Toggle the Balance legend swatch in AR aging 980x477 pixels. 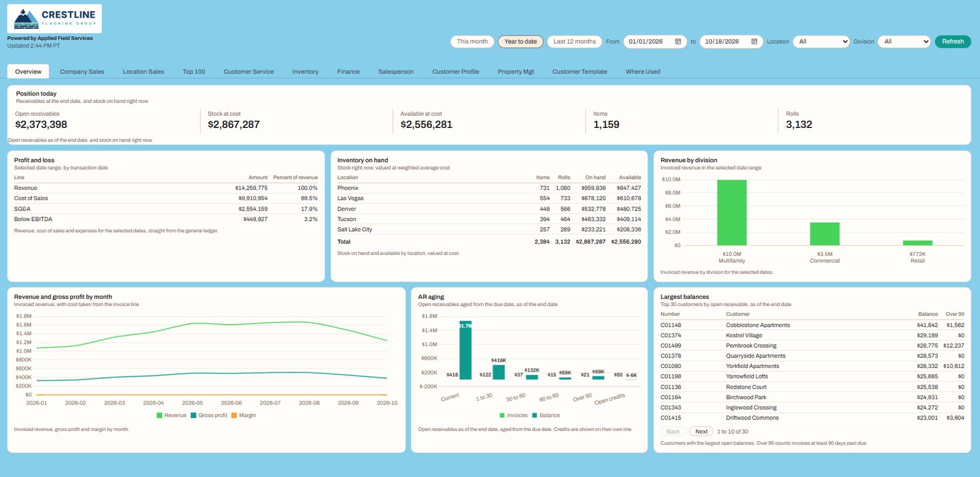click(535, 415)
